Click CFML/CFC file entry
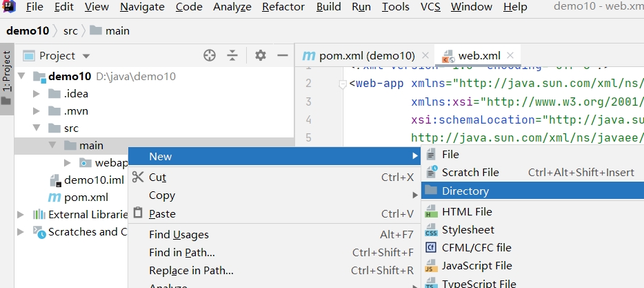Screen dimensions: 644x288 476,247
